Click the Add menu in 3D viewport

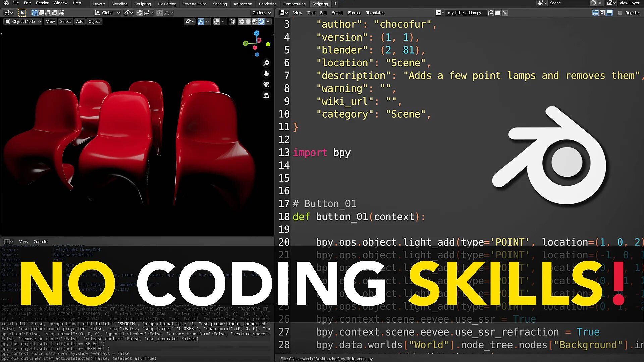pos(79,22)
